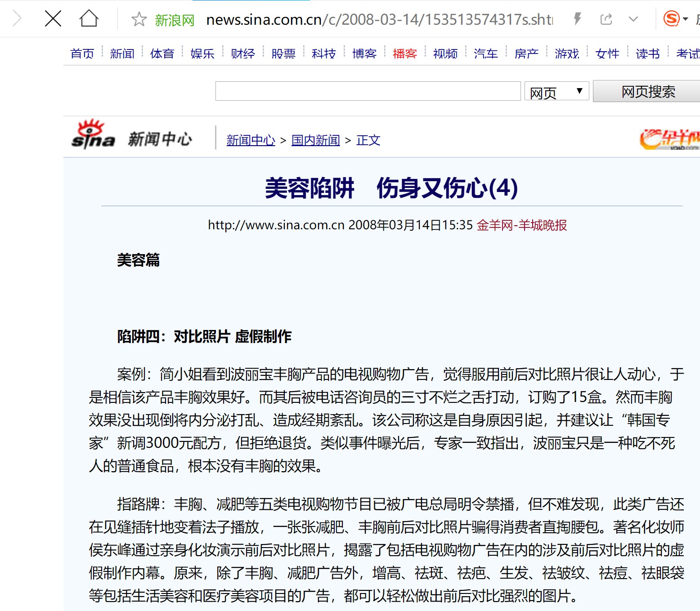Open 股票 in the top navigation

pyautogui.click(x=283, y=54)
